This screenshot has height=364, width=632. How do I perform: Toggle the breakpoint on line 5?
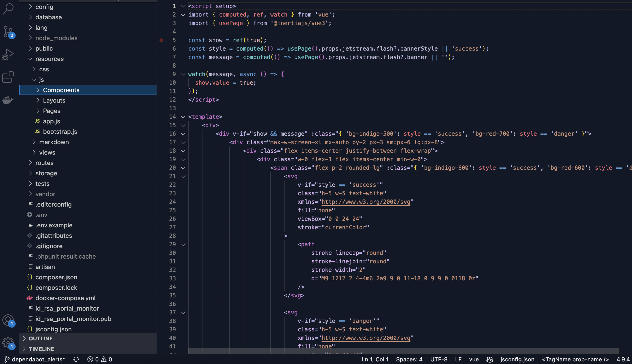coord(161,40)
